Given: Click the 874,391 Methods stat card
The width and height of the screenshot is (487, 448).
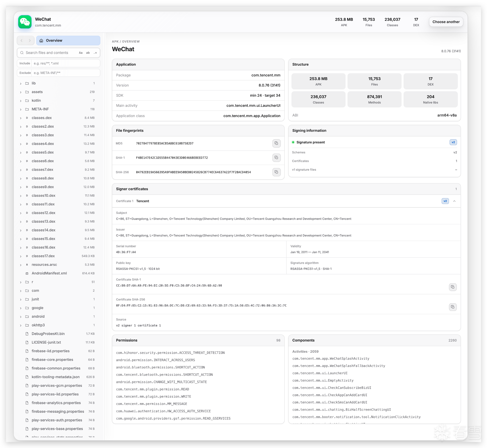Looking at the screenshot, I should (x=374, y=99).
